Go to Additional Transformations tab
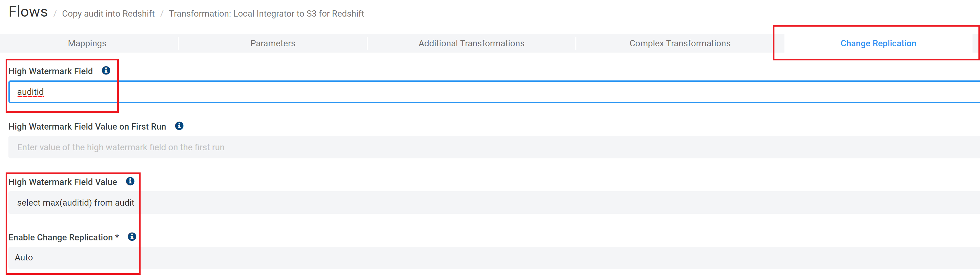980x277 pixels. [x=471, y=44]
